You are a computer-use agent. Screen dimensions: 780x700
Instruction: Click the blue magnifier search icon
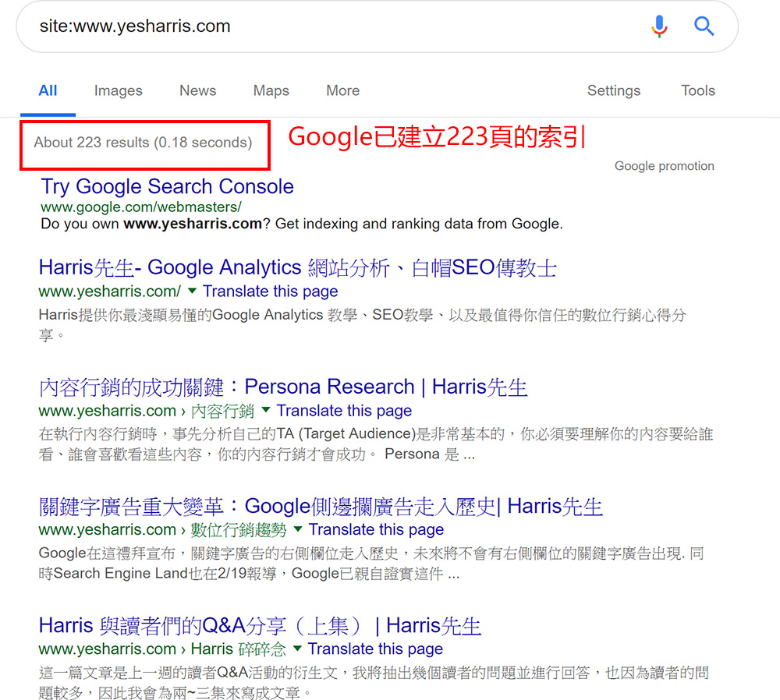coord(704,26)
